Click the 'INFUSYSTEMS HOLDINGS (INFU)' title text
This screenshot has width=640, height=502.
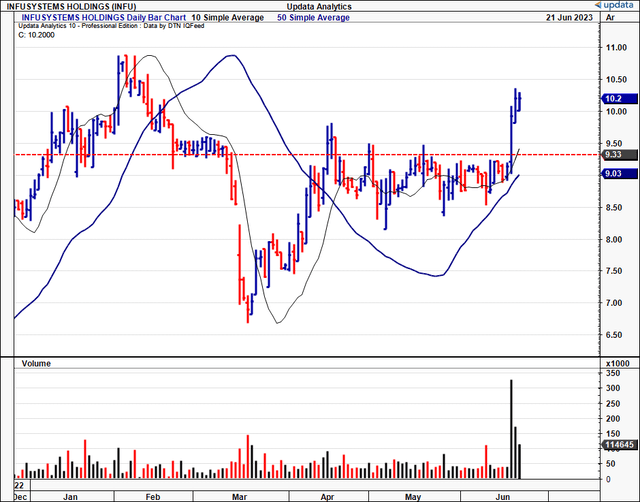coord(71,7)
